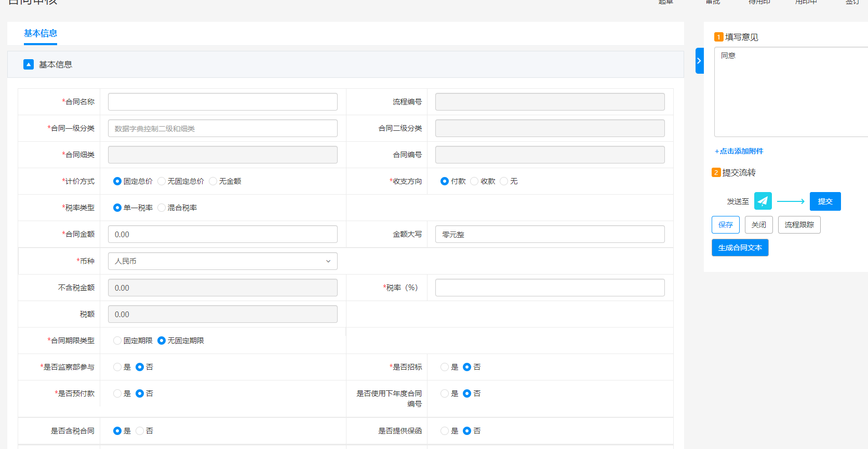Set 是否提供保函 to 否
868x449 pixels.
[467, 431]
